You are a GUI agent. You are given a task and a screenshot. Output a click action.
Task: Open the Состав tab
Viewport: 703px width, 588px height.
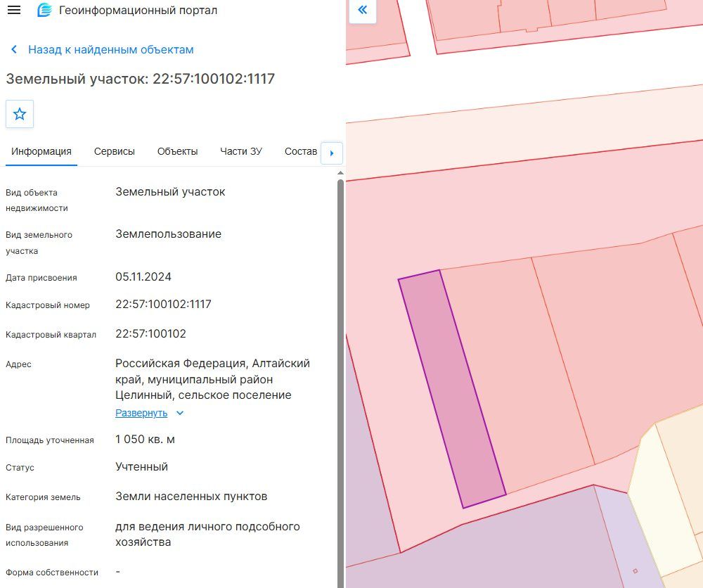coord(301,152)
